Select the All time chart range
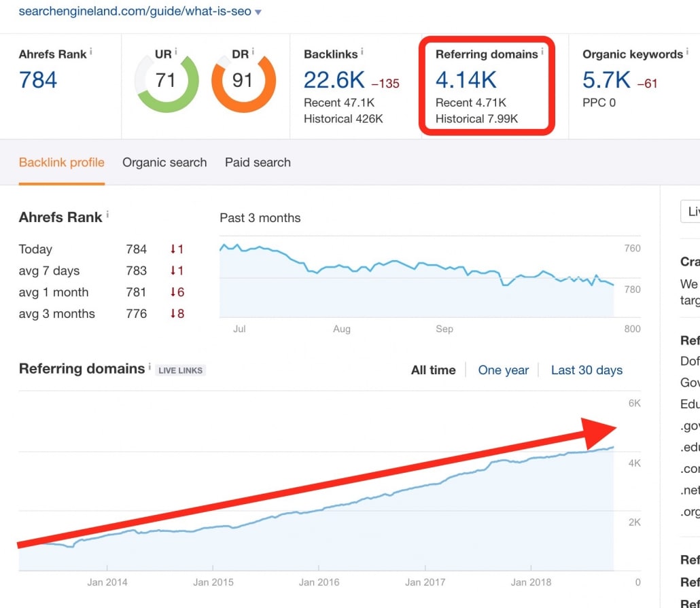 click(433, 370)
